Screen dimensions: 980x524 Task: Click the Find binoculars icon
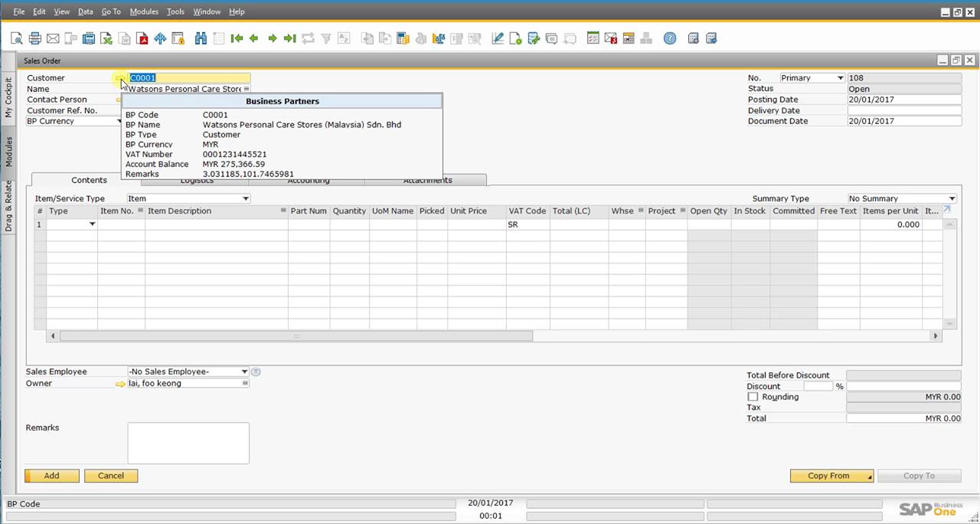201,38
